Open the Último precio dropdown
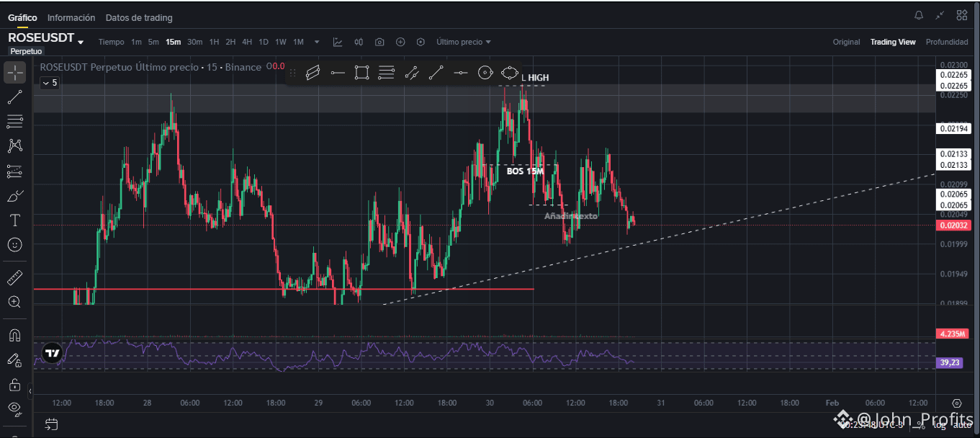 [464, 42]
